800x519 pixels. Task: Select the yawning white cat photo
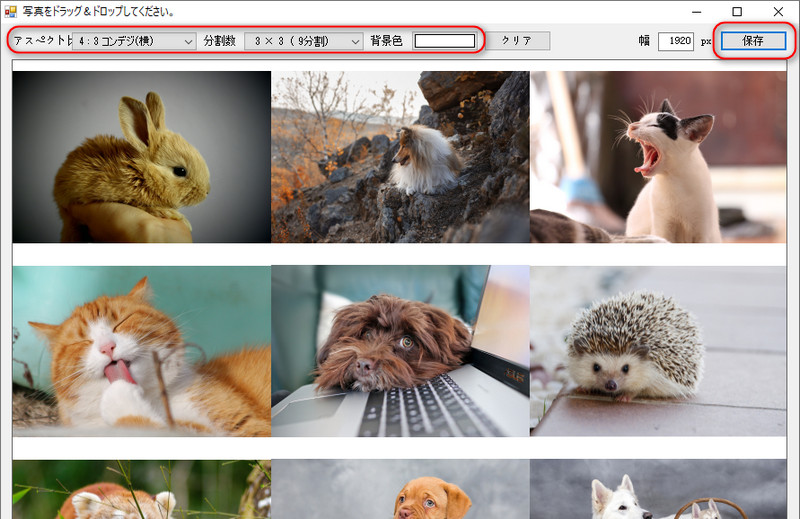(x=658, y=157)
